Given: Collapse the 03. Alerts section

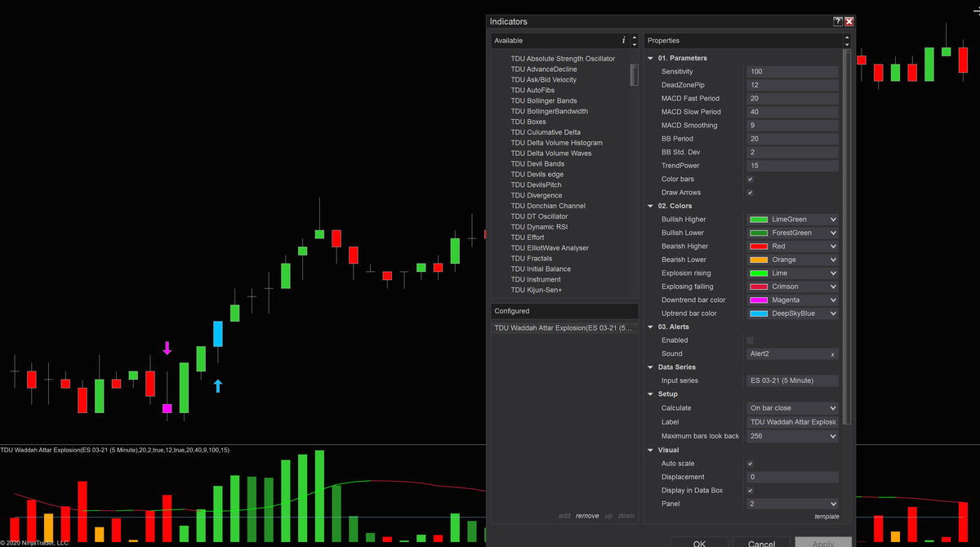Looking at the screenshot, I should coord(651,327).
